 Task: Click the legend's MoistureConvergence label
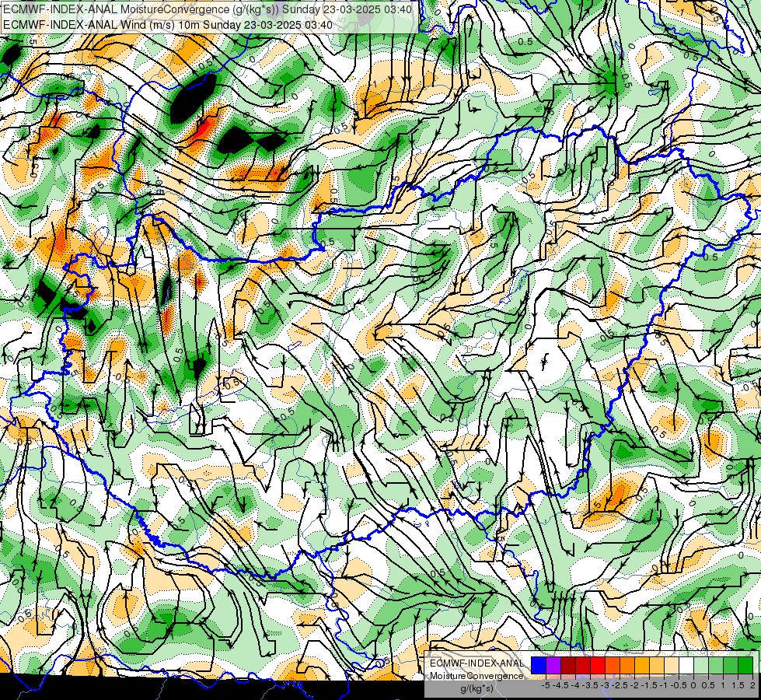click(476, 676)
